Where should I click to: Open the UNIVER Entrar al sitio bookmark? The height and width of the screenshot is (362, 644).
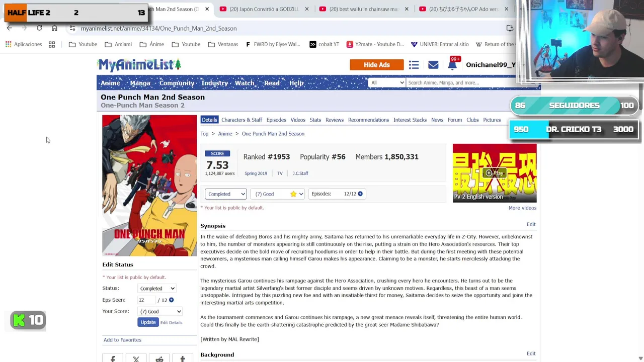(x=440, y=44)
